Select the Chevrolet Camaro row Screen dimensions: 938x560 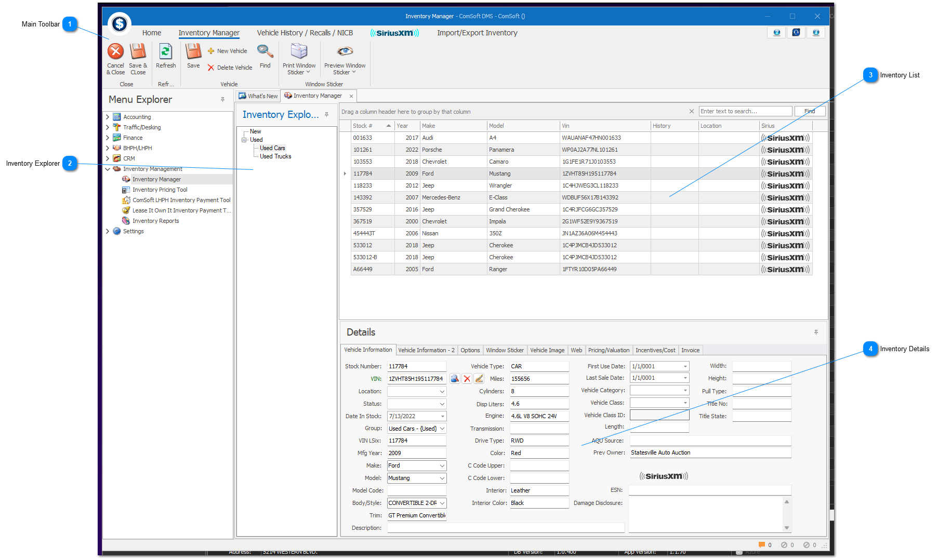point(581,162)
